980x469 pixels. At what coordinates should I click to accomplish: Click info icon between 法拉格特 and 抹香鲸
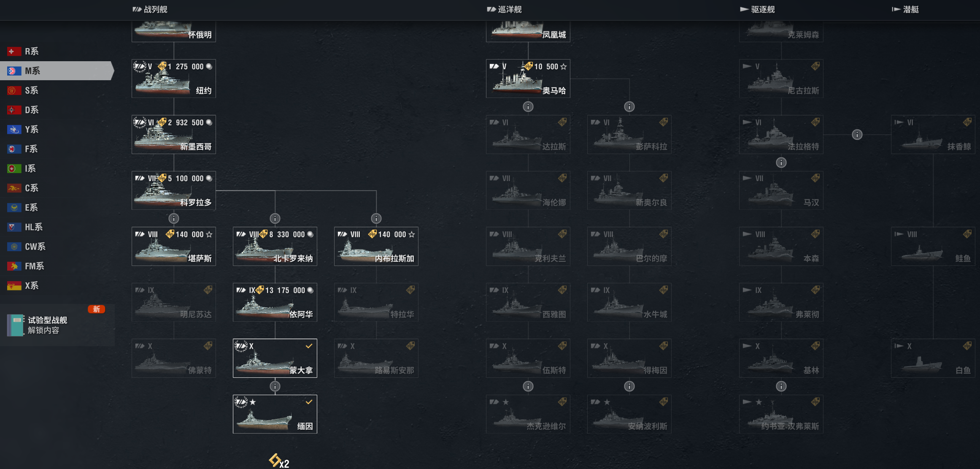pos(857,135)
